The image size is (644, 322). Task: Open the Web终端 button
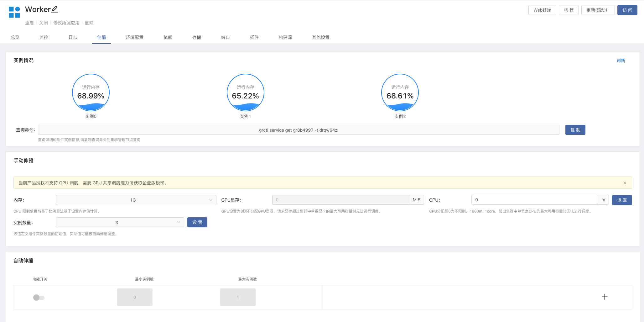click(542, 10)
